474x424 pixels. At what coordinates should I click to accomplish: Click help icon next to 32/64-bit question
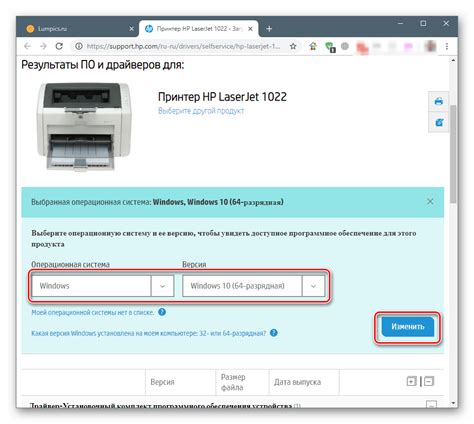tap(274, 333)
